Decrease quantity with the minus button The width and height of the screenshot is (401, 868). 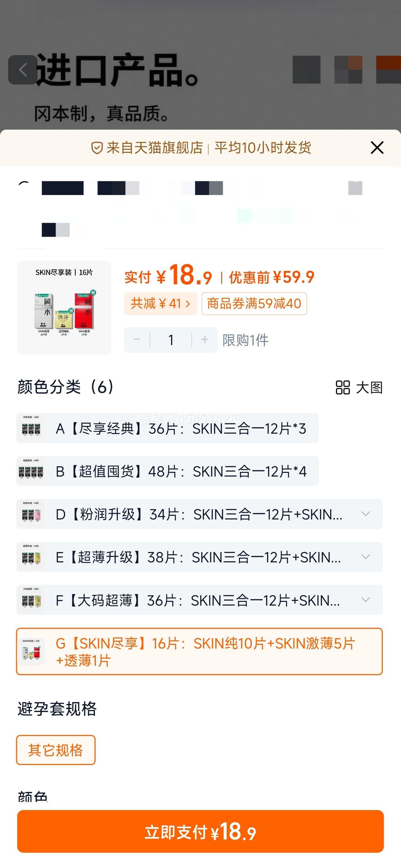click(137, 340)
